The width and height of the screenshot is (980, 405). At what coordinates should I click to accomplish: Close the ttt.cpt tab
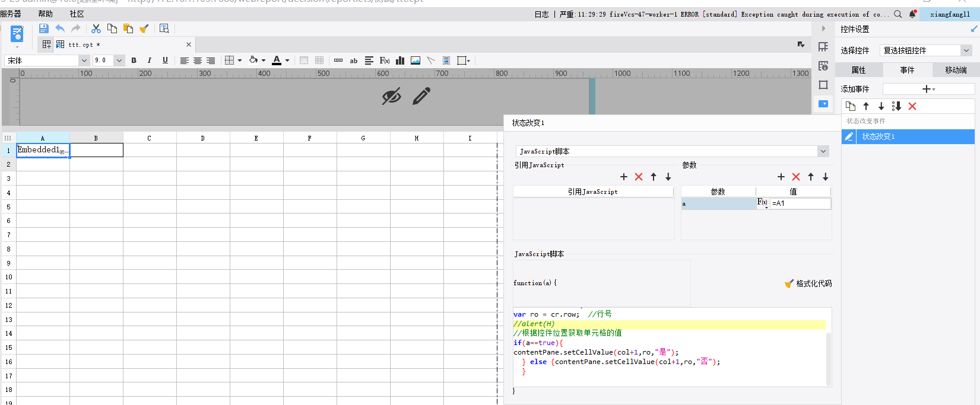(189, 44)
